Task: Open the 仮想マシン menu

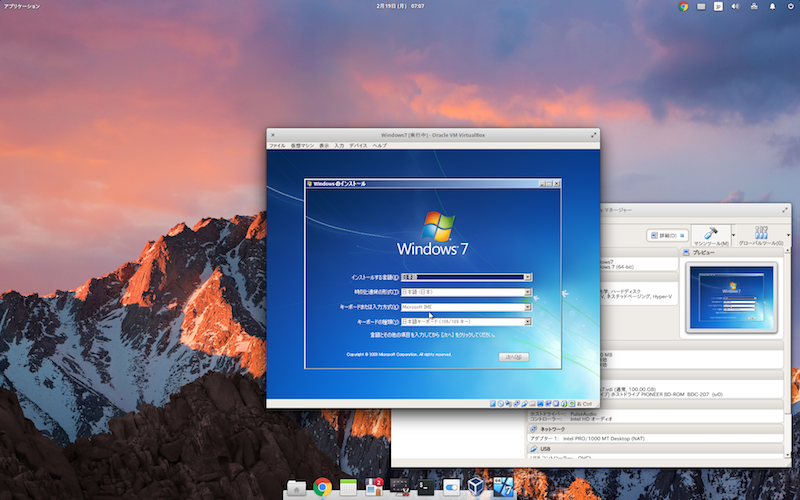Action: (x=302, y=146)
